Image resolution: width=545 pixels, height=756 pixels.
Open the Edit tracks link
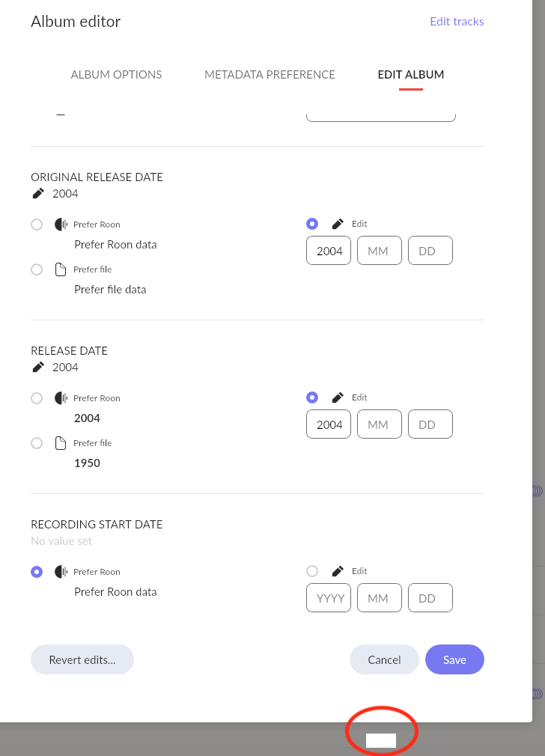[457, 21]
